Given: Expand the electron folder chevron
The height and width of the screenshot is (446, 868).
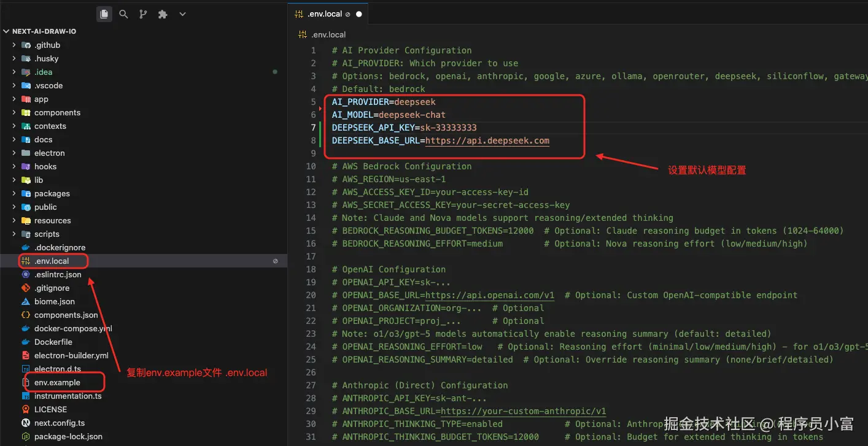Looking at the screenshot, I should tap(14, 153).
